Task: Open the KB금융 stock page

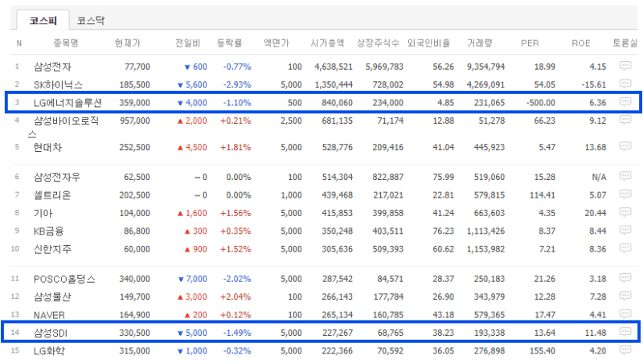Action: pyautogui.click(x=48, y=231)
